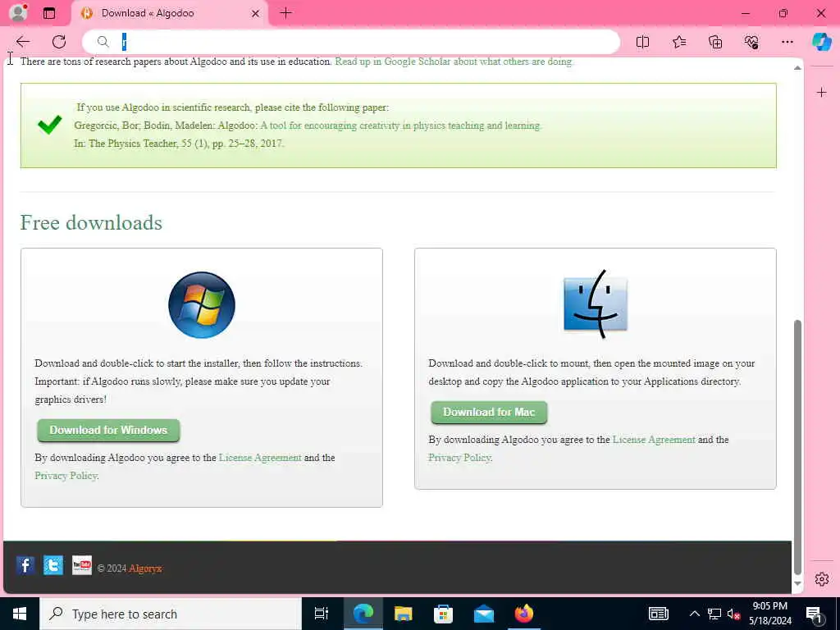Go back with the back arrow
The image size is (840, 630).
tap(22, 42)
